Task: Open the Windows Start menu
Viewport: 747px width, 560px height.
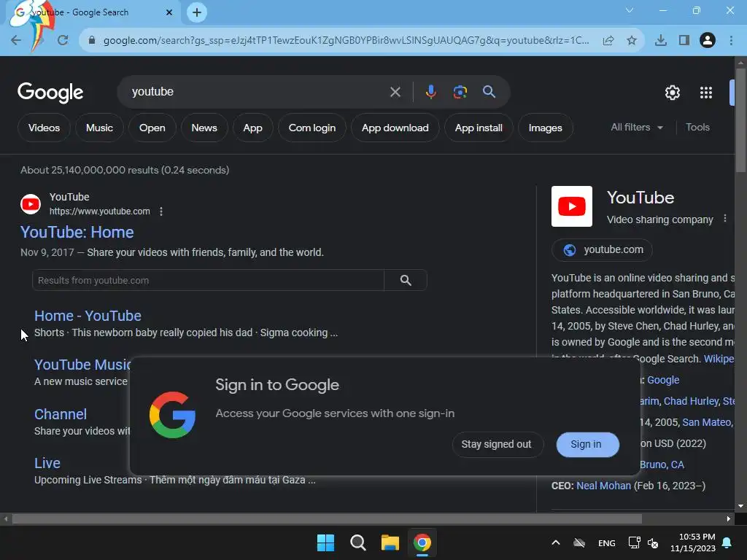Action: coord(326,542)
